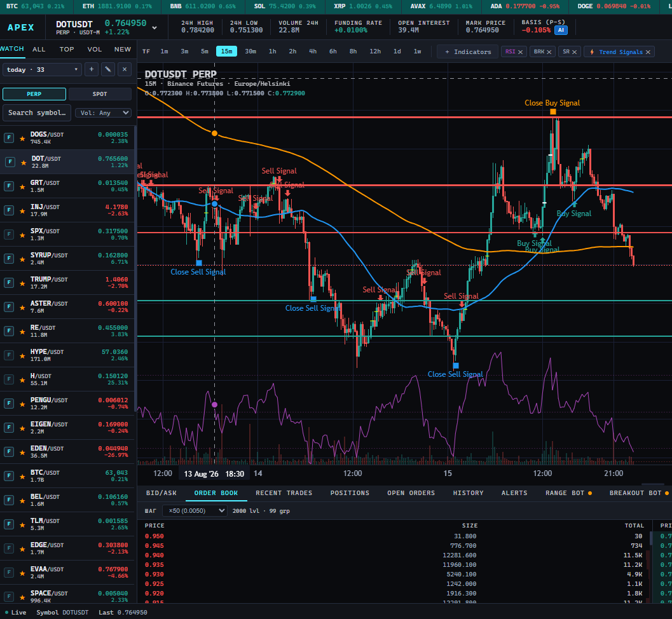Screen dimensions: 672x619
Task: Expand the DOTUSDT symbol selector chevron
Action: (154, 28)
